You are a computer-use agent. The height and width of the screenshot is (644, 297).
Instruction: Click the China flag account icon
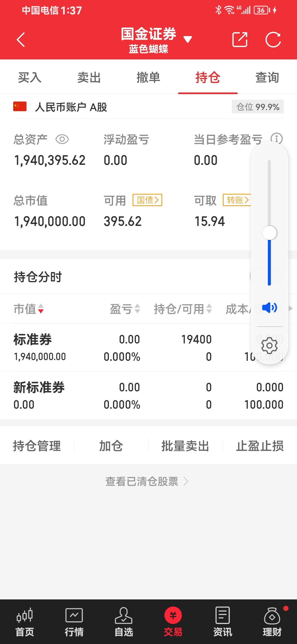[20, 106]
